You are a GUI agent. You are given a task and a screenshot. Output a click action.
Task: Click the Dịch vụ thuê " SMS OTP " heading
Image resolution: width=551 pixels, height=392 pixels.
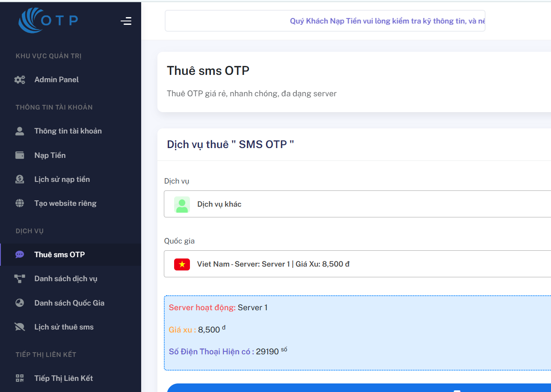pyautogui.click(x=231, y=144)
